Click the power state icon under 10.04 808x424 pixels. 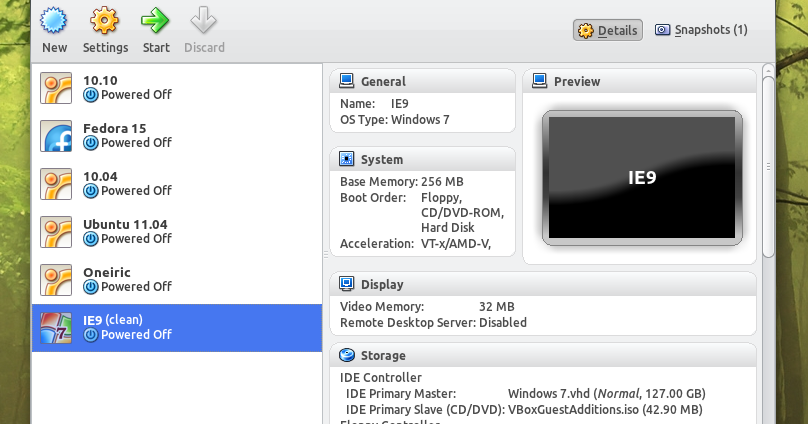(91, 191)
